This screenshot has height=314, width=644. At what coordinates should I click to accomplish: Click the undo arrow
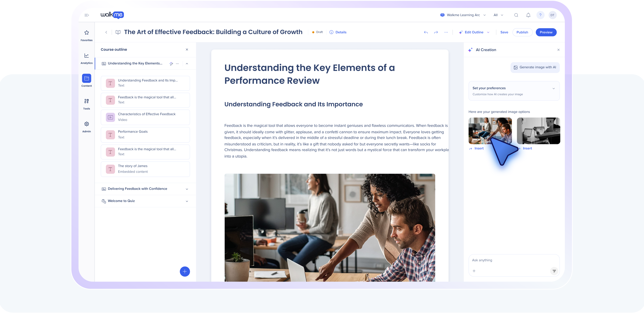[426, 32]
